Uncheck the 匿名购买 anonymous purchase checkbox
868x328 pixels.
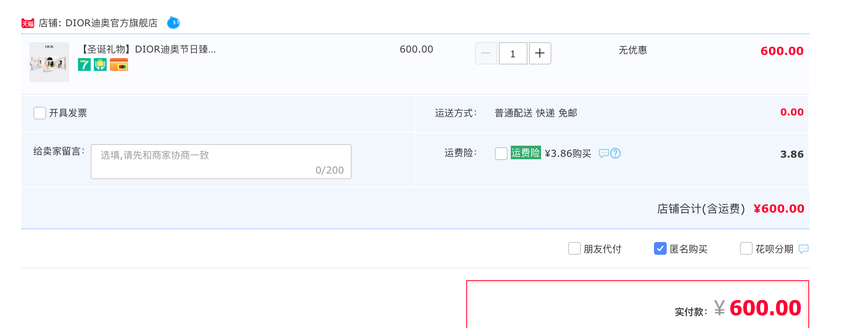point(660,249)
